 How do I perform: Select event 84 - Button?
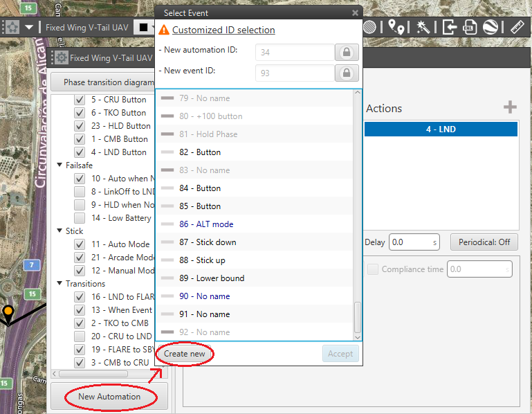(255, 188)
